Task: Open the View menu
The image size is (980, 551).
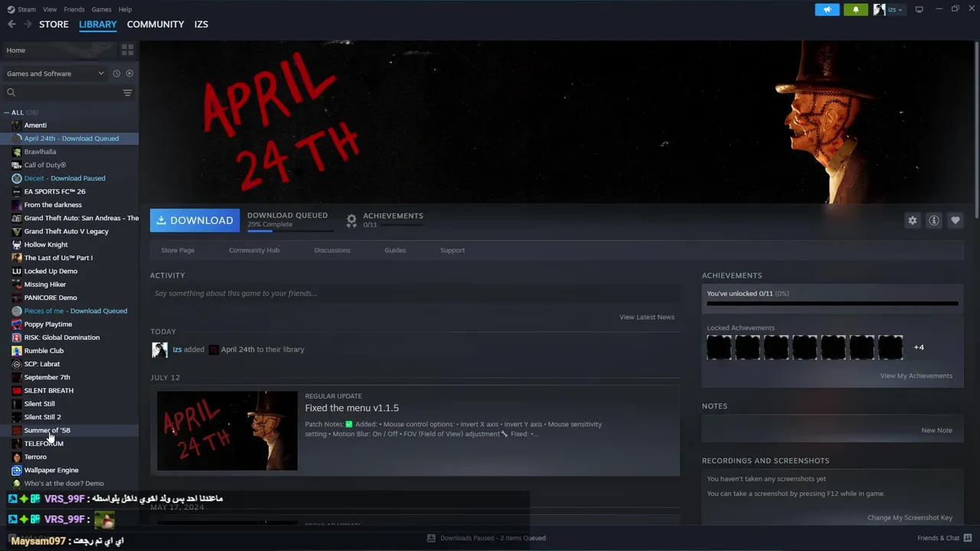Action: point(50,9)
